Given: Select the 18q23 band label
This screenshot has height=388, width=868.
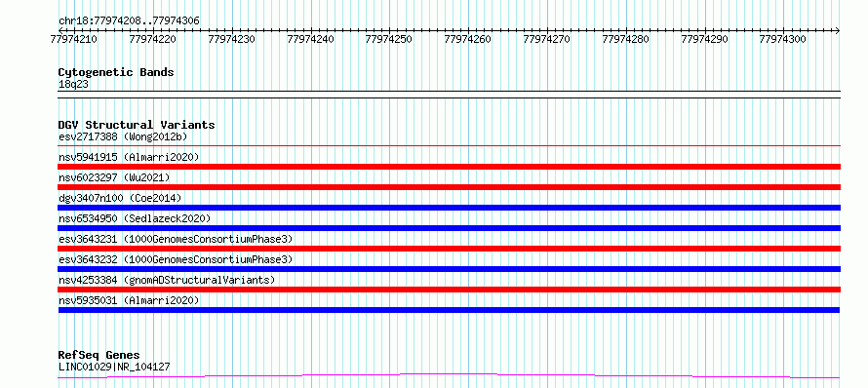Looking at the screenshot, I should point(73,85).
